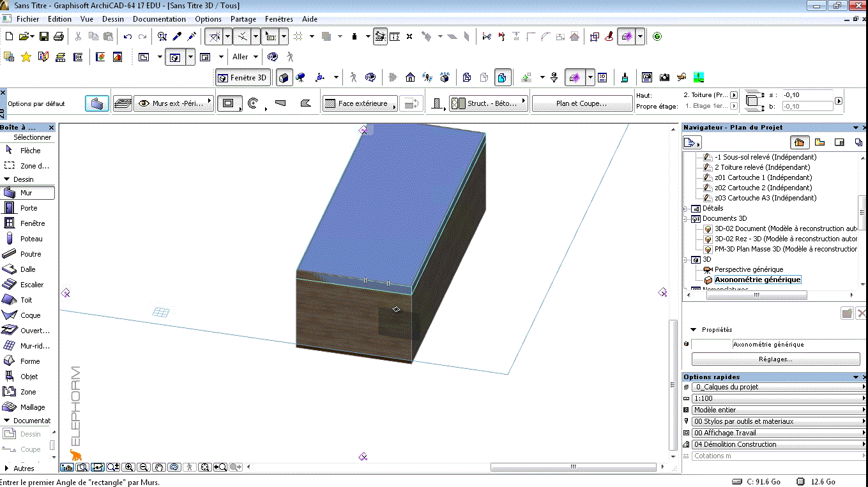Select the Porte door tool
Image resolution: width=868 pixels, height=487 pixels.
click(x=27, y=208)
